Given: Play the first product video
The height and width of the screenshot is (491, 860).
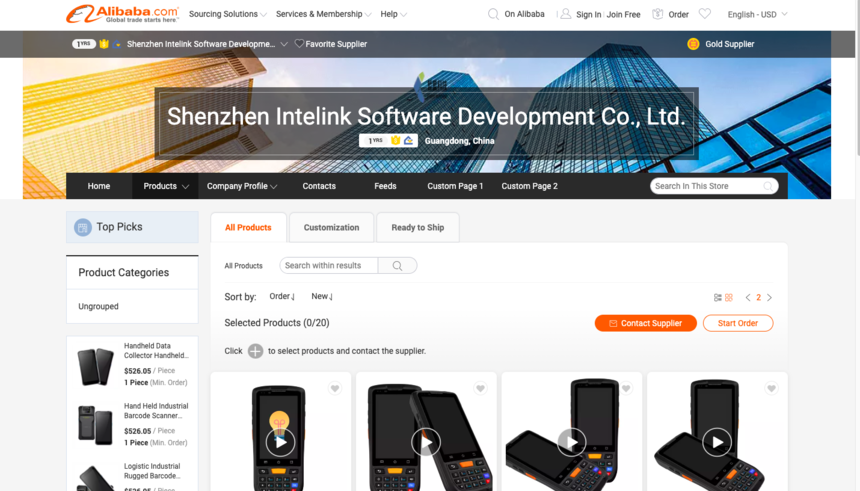Looking at the screenshot, I should pos(280,442).
